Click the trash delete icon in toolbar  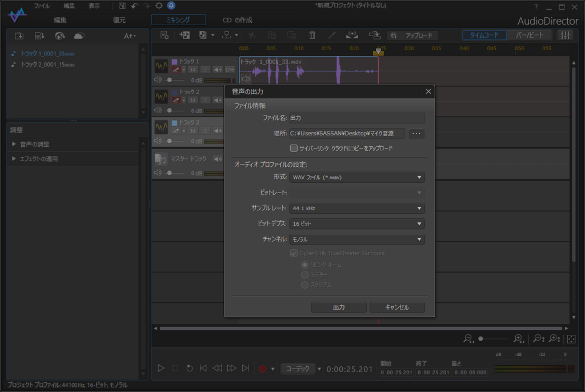click(312, 35)
